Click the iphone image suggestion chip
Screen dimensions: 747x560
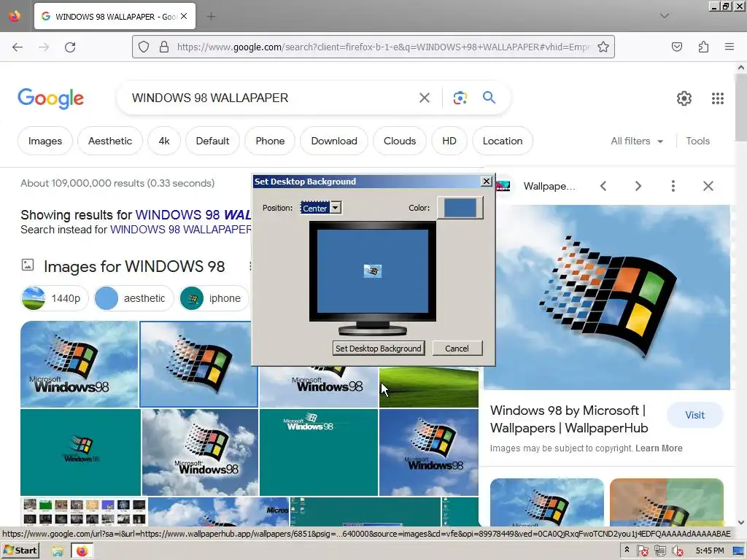[214, 298]
